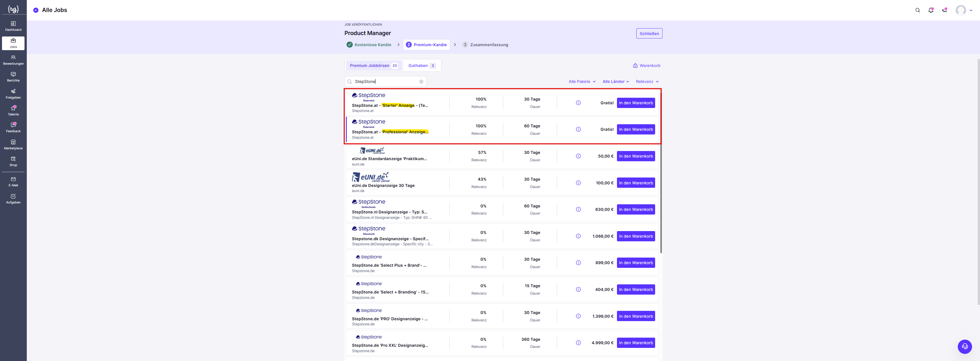Show info for StepStone.de Pro XXL Designanzeige
Screen dimensions: 980x361
[x=578, y=343]
